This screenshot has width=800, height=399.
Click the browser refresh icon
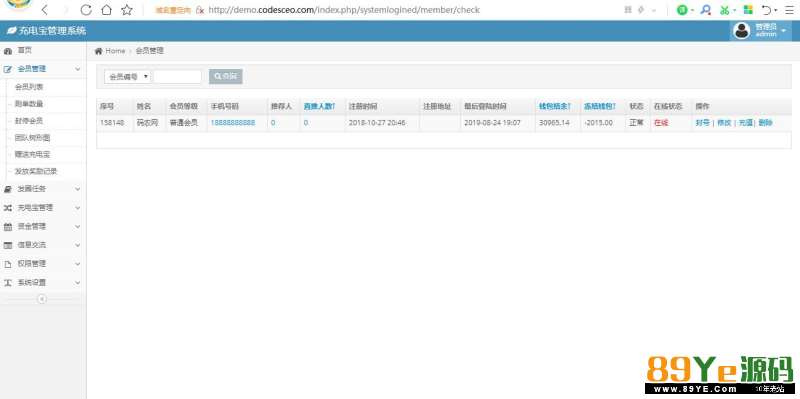pyautogui.click(x=86, y=10)
